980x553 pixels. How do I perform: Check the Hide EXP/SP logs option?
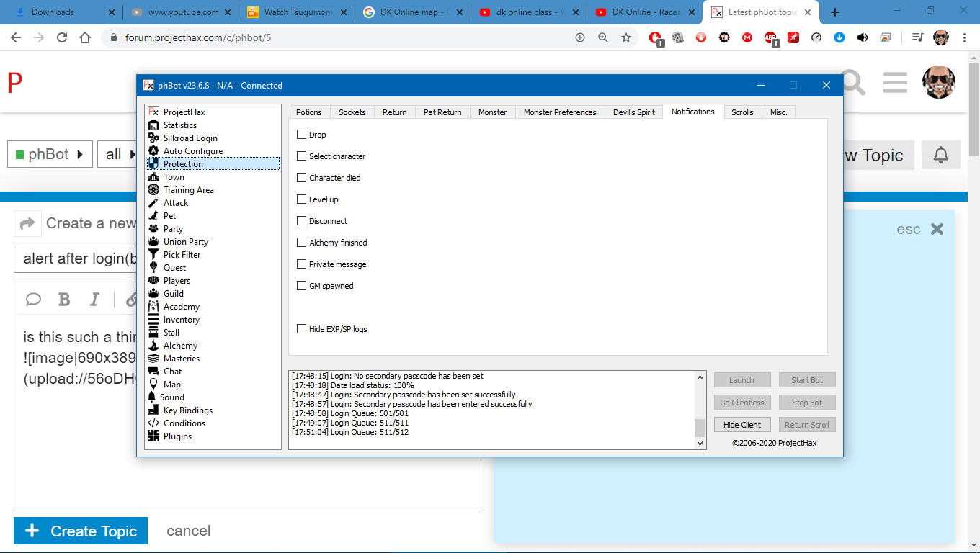pos(302,329)
